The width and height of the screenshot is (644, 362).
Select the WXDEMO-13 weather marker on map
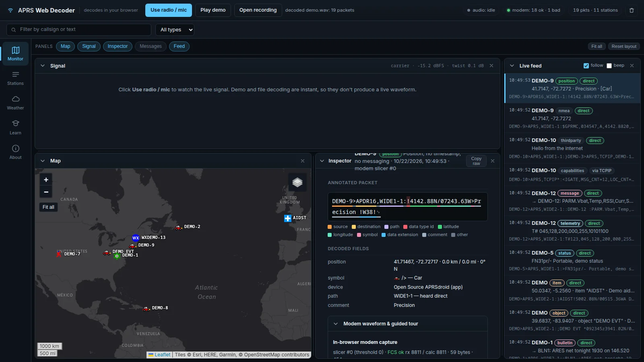136,238
